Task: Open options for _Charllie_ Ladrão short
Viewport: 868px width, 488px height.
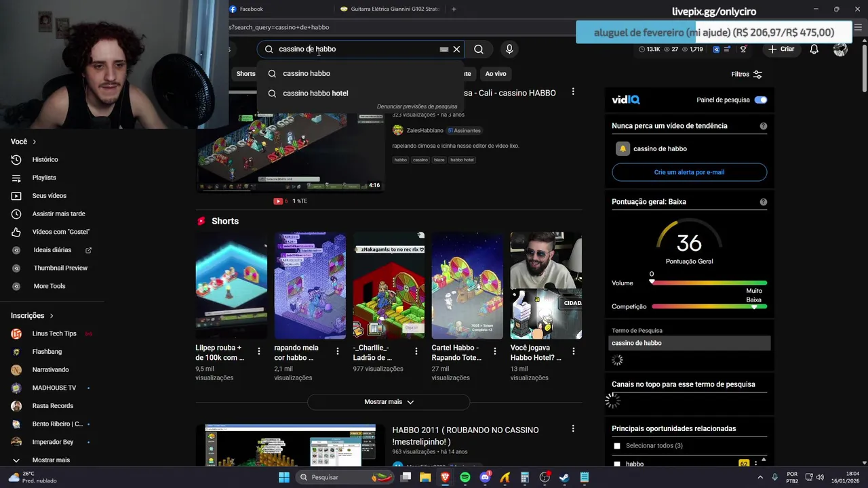Action: pos(416,351)
